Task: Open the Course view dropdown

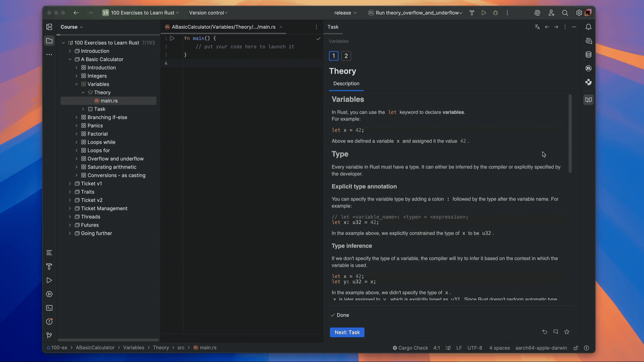Action: (x=72, y=27)
